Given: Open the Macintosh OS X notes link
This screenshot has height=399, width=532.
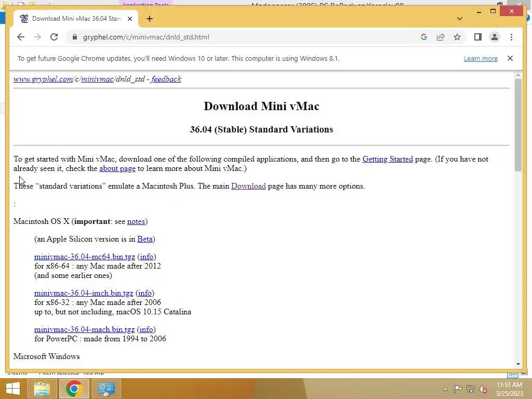Looking at the screenshot, I should (x=136, y=221).
